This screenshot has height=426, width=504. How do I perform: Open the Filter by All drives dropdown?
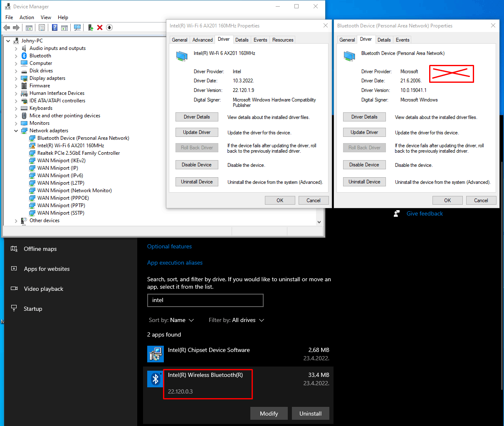tap(237, 320)
